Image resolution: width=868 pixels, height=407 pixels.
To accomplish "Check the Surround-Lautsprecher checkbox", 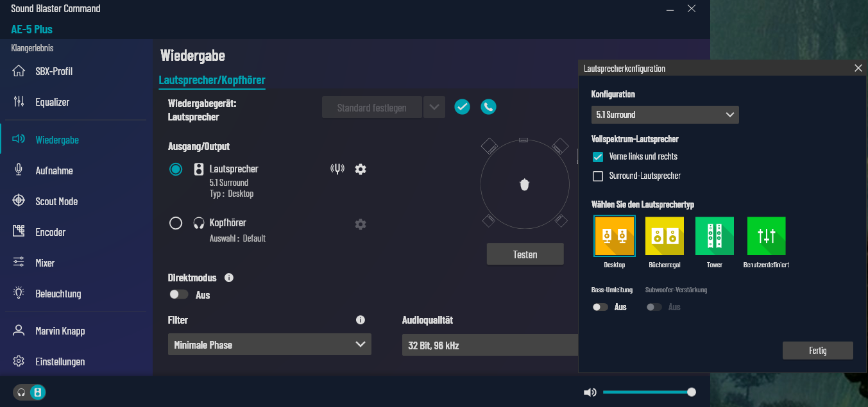I will (x=598, y=176).
